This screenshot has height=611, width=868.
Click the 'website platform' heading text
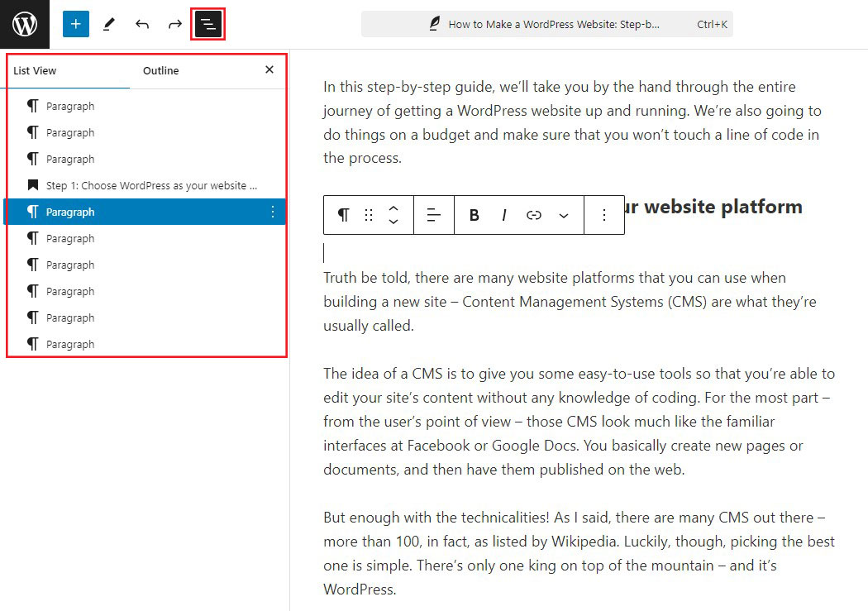(x=723, y=207)
